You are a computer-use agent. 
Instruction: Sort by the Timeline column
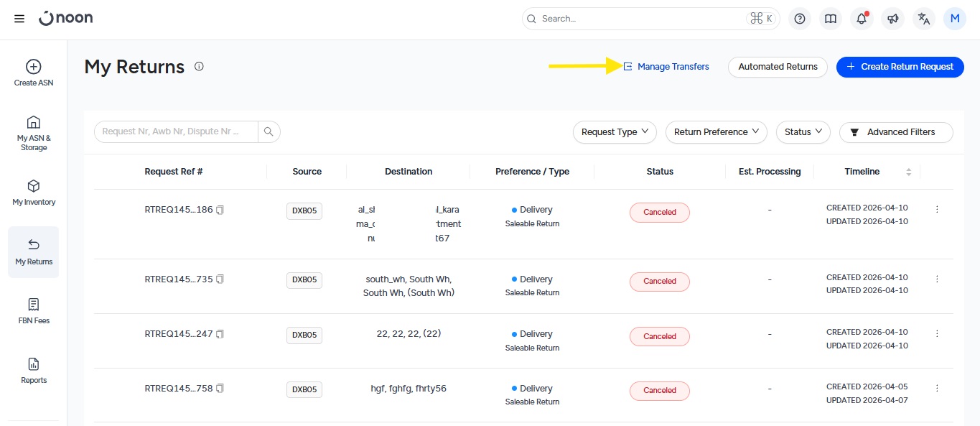click(x=908, y=172)
